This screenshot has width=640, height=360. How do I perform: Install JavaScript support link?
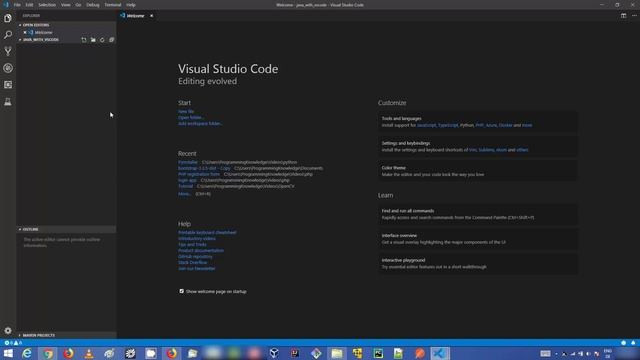click(426, 125)
